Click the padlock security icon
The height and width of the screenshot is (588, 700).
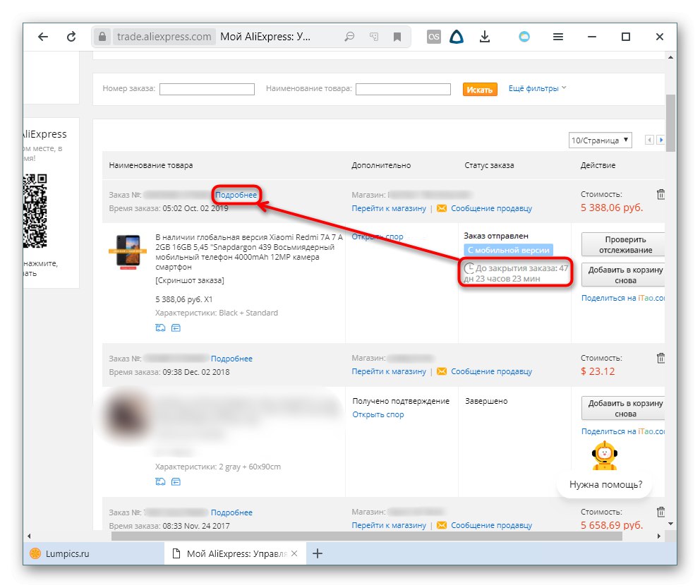[102, 37]
